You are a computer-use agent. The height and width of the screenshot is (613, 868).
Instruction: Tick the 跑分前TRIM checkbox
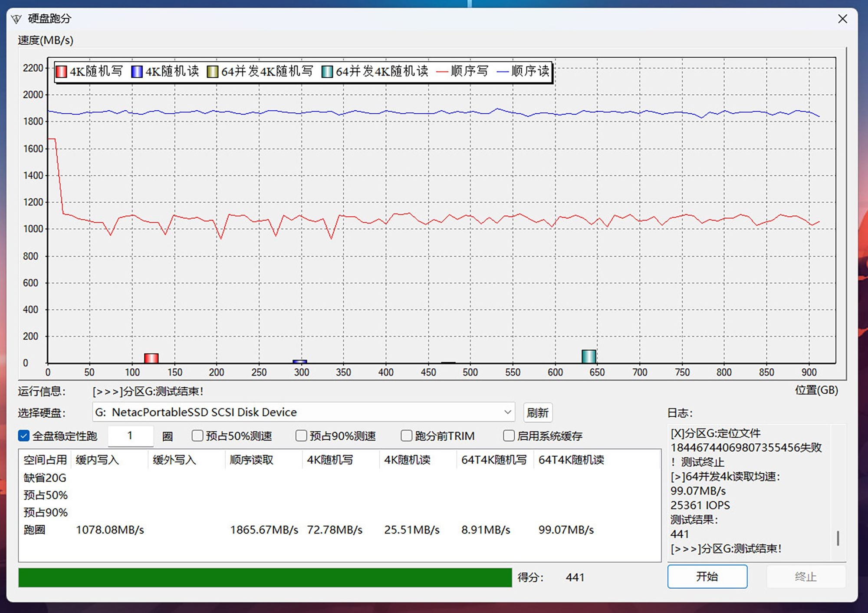(406, 435)
